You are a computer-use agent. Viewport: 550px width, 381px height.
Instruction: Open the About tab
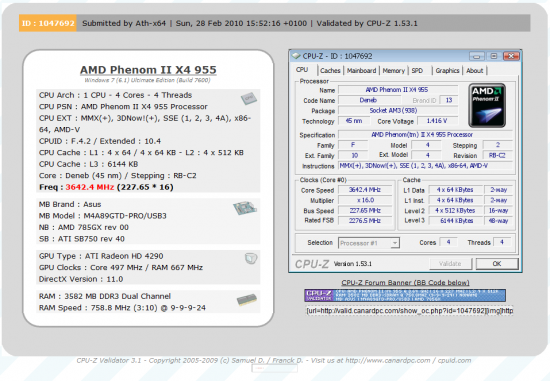[x=475, y=71]
